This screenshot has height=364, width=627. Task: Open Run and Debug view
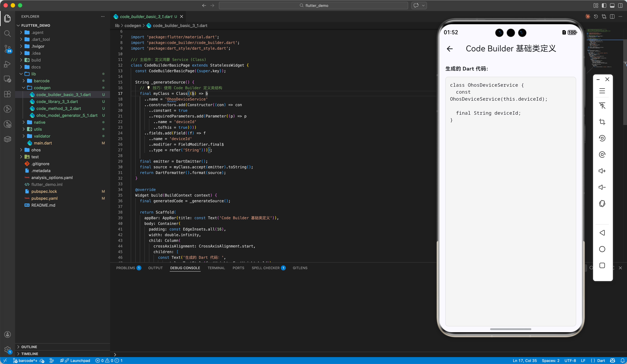coord(8,64)
